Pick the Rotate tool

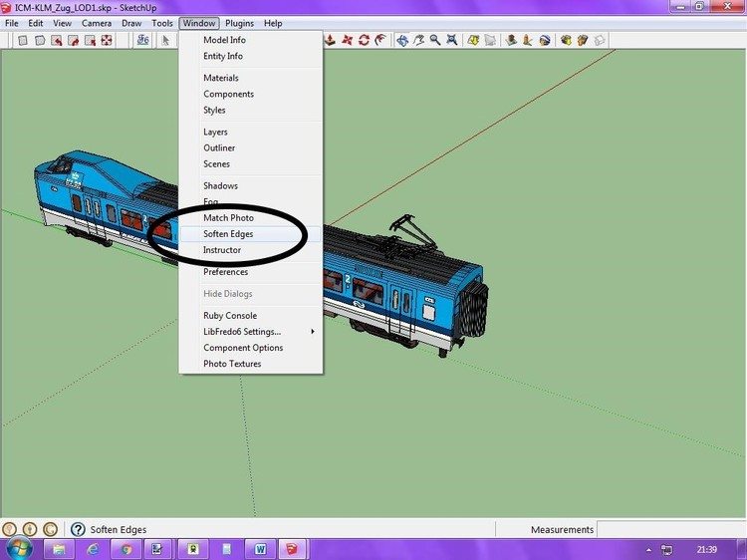coord(364,40)
